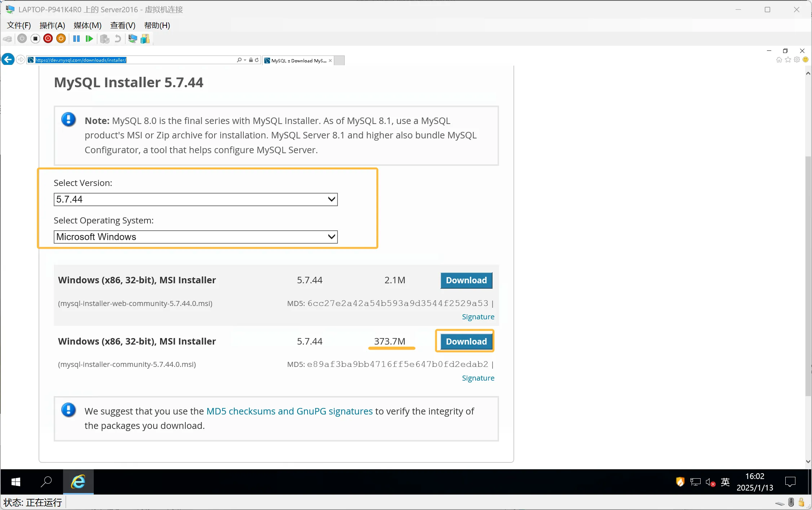Click the muted volume tray icon
The width and height of the screenshot is (812, 510).
coord(710,482)
